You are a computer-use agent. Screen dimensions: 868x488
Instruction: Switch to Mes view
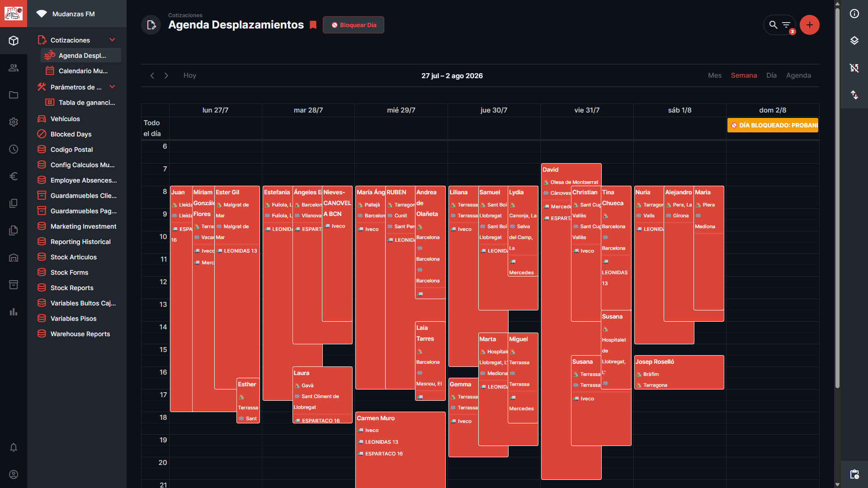point(715,75)
